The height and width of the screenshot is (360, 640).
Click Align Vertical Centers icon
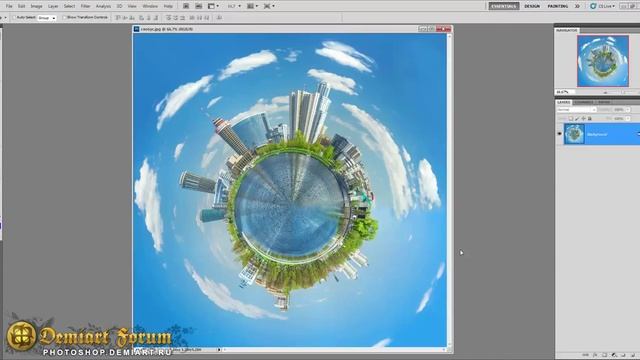pyautogui.click(x=125, y=18)
